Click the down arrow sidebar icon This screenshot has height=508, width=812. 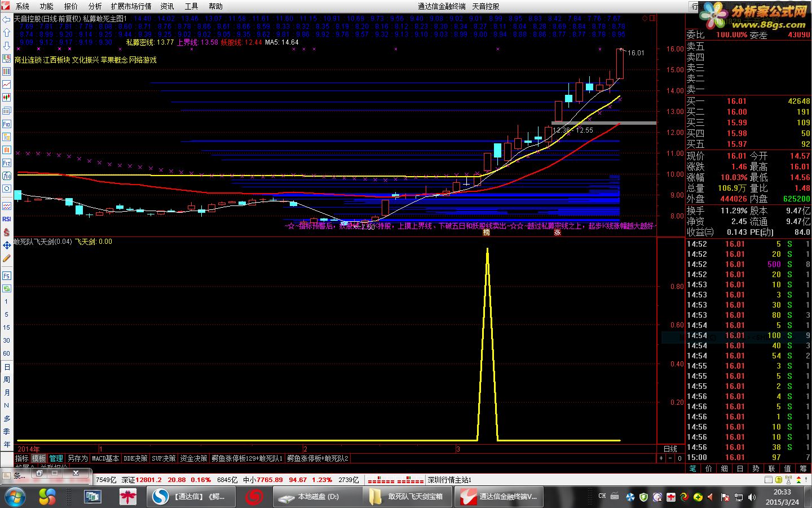7,46
